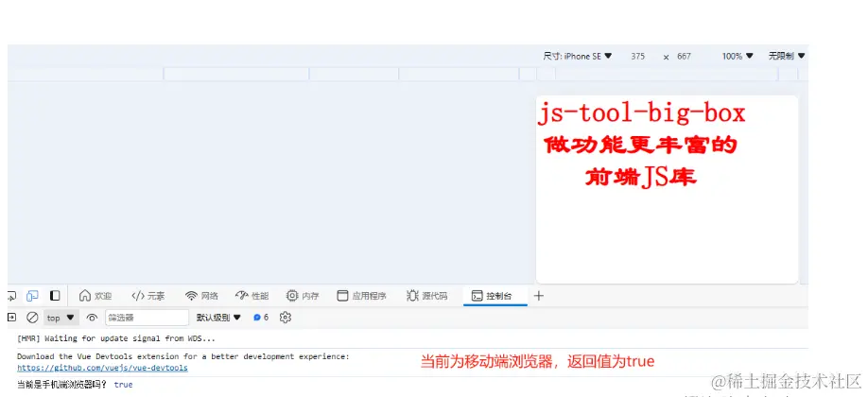Click the Download Vue Devtools message
The height and width of the screenshot is (397, 868).
pyautogui.click(x=183, y=356)
